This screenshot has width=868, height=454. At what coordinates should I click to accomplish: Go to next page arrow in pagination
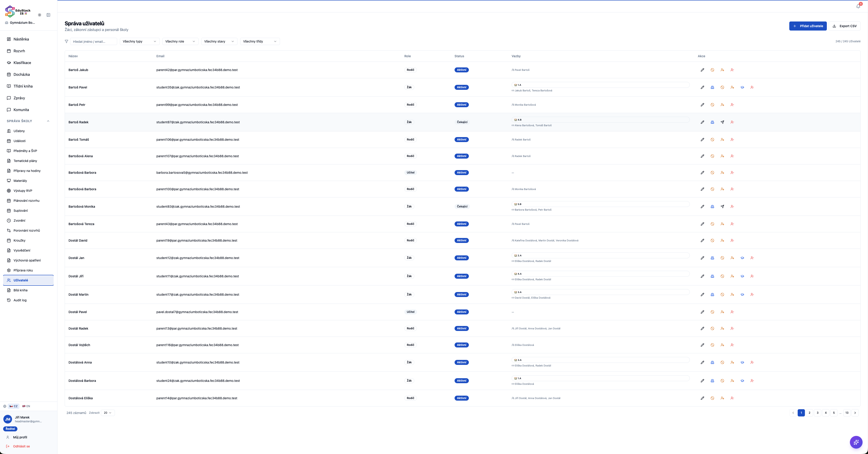point(855,413)
